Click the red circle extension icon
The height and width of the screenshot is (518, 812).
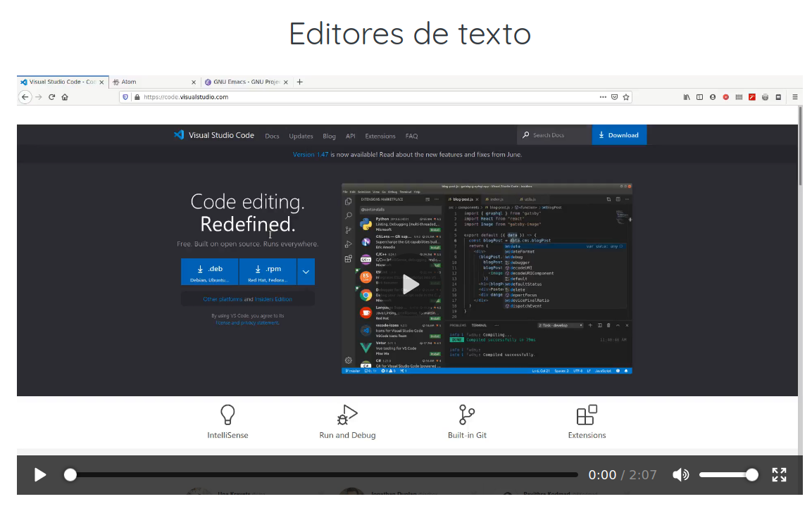coord(726,96)
